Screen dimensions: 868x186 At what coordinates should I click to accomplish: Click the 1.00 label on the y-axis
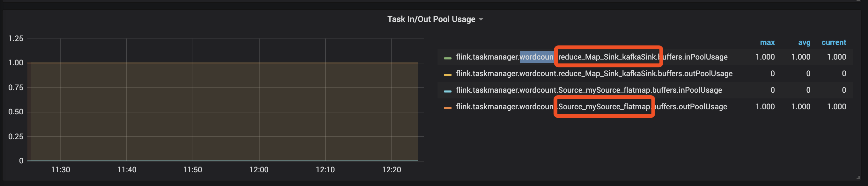click(x=16, y=63)
